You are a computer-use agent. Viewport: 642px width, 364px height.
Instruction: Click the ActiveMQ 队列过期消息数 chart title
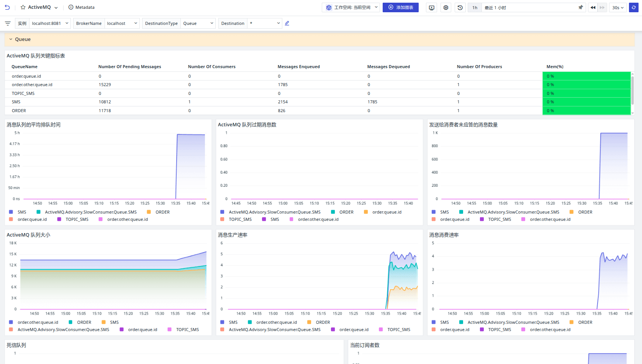pyautogui.click(x=247, y=125)
